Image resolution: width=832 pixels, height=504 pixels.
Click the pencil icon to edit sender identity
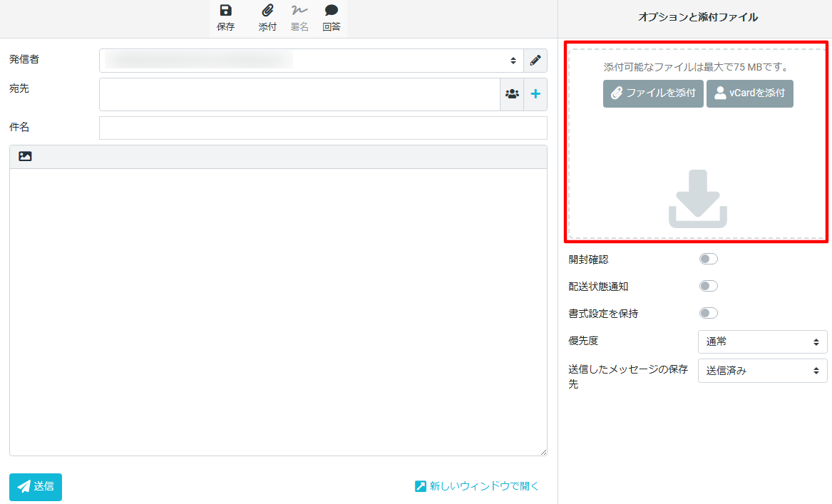pos(535,61)
